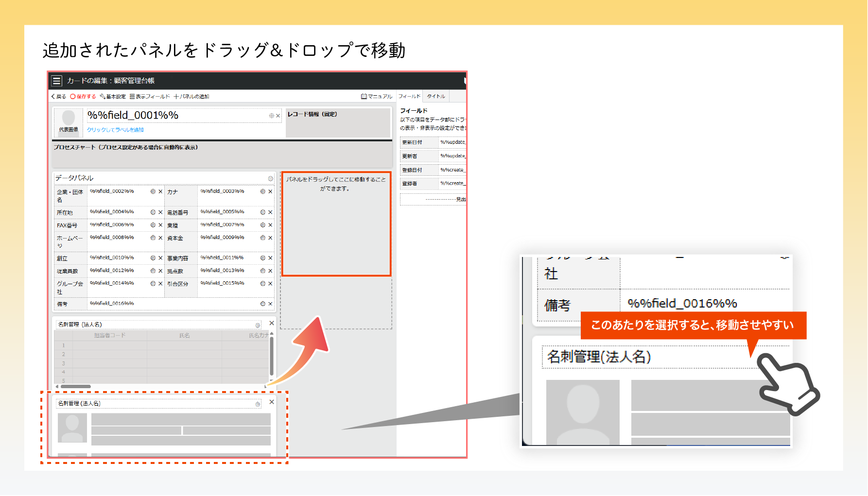Remove the %%field_0001%% title field

click(278, 116)
